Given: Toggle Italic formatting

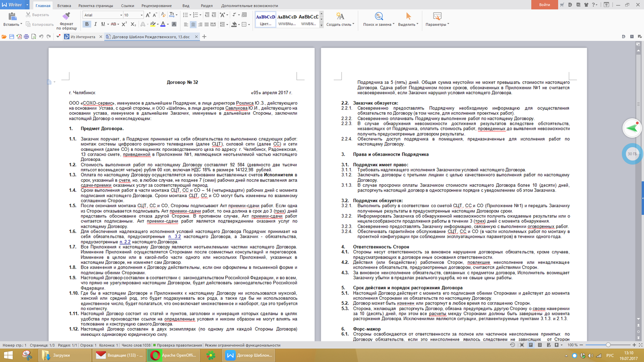Looking at the screenshot, I should click(95, 24).
